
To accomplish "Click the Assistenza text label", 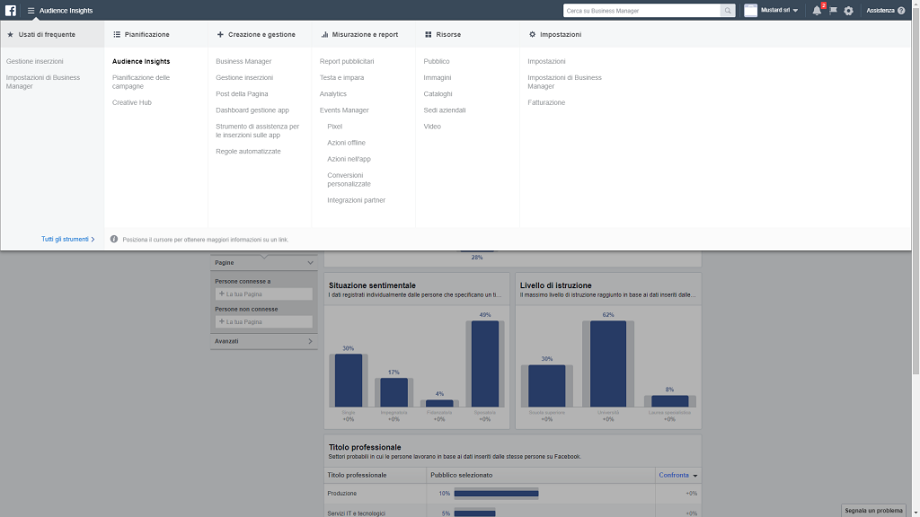I will click(880, 11).
